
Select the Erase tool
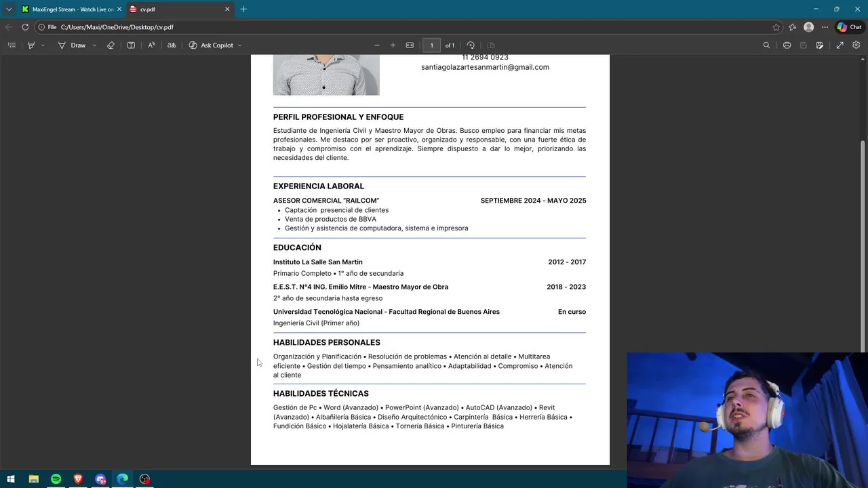click(111, 45)
